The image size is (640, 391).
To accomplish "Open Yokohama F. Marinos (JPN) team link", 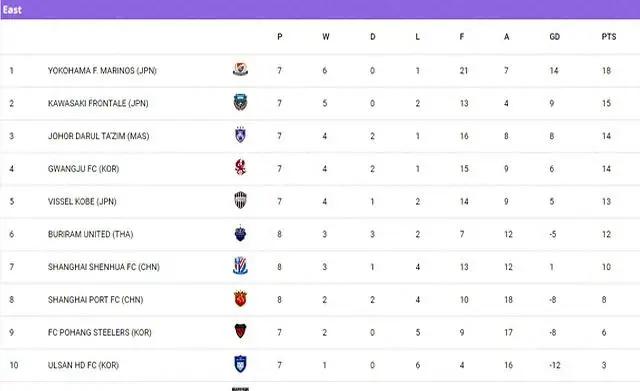I will (x=102, y=71).
